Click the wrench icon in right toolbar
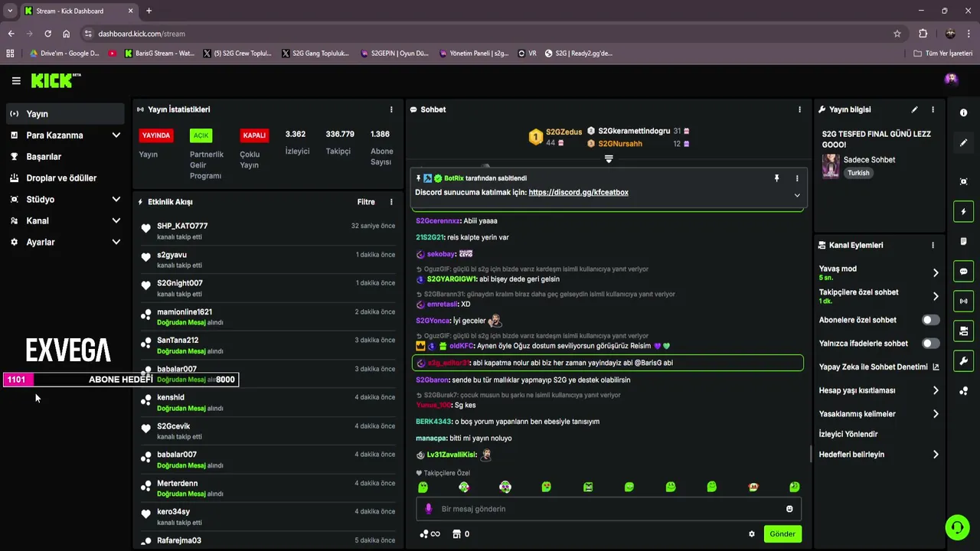This screenshot has width=980, height=551. tap(963, 361)
